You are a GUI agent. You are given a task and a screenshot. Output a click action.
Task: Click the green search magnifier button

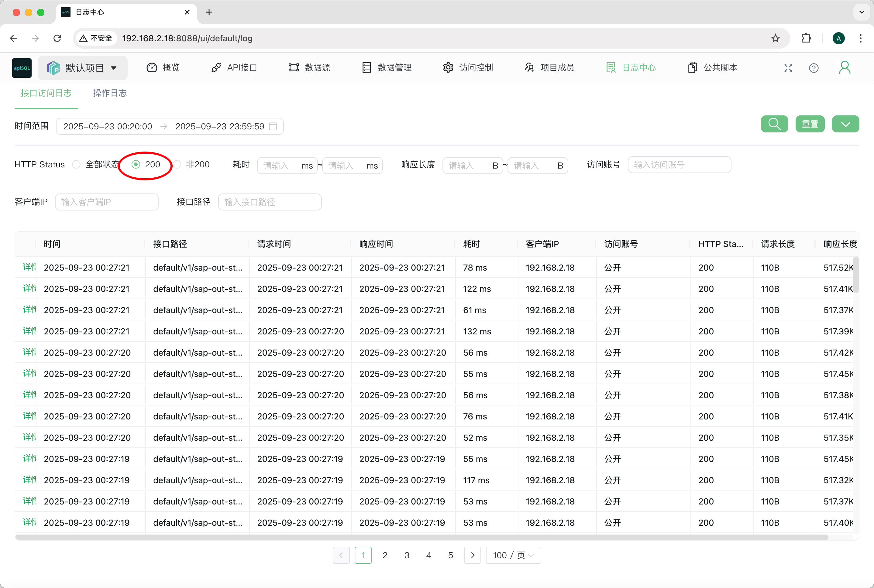774,124
